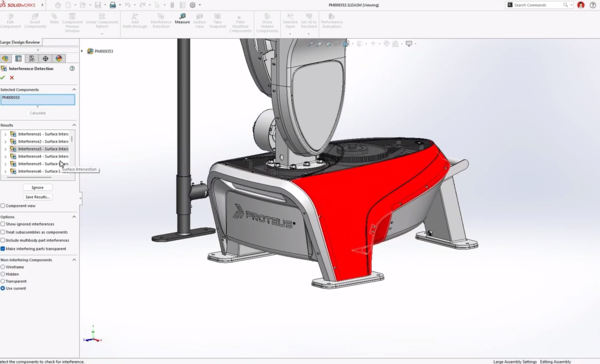
Task: Collapse Non-interfering Components section
Action: pos(74,260)
